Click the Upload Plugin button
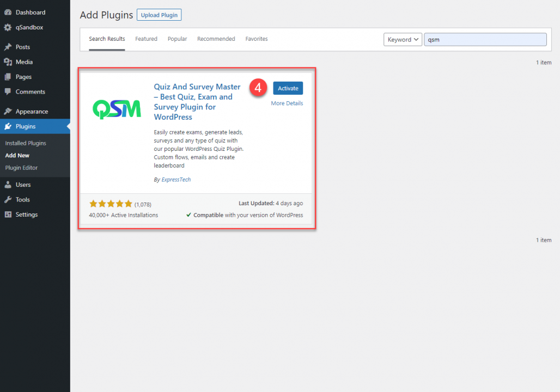 (159, 15)
